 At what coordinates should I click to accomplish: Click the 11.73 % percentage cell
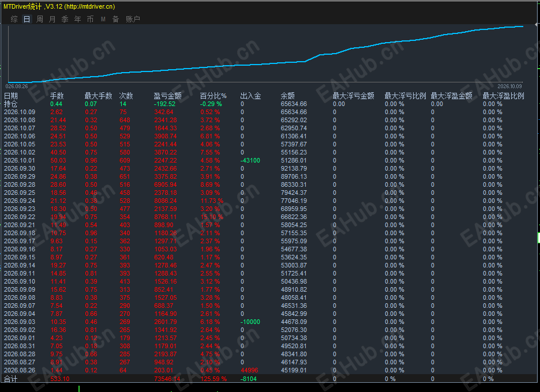coord(212,201)
